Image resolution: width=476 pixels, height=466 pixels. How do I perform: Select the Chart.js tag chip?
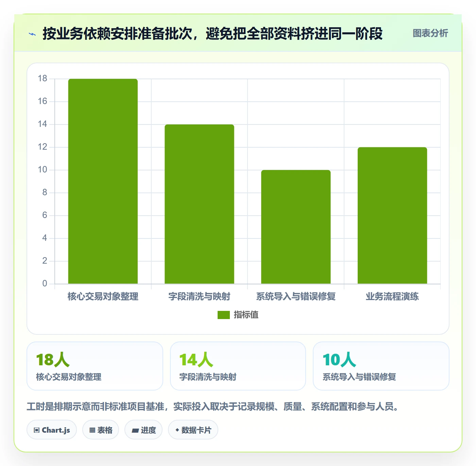point(52,430)
